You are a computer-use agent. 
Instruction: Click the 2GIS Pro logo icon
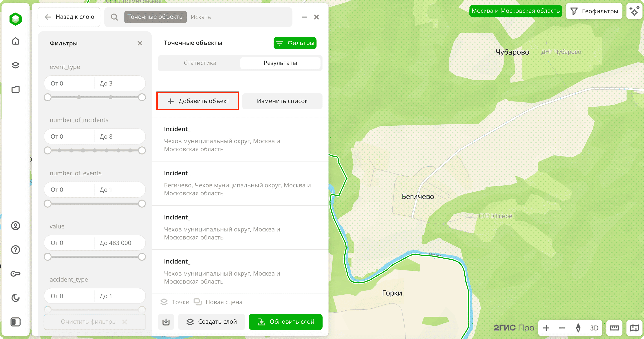(16, 19)
